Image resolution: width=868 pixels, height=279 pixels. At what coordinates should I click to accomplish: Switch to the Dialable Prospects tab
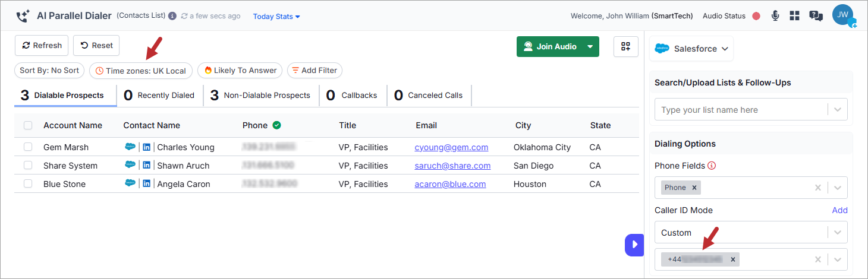[65, 95]
